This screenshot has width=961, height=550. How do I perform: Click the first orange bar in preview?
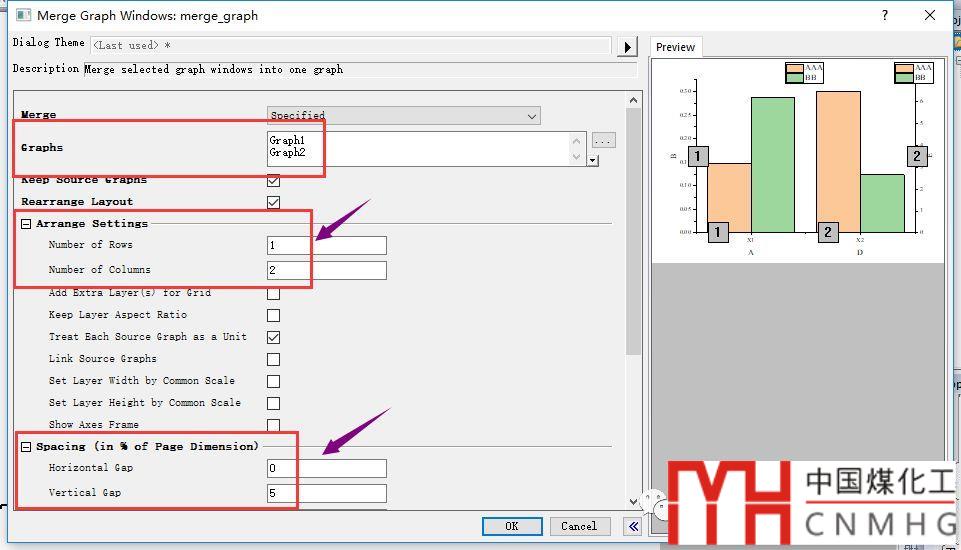coord(729,197)
